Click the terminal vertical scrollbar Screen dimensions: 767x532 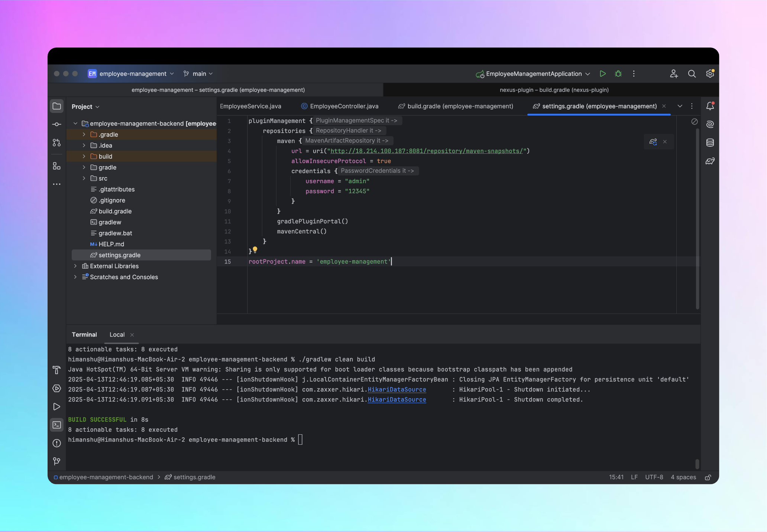(x=698, y=464)
